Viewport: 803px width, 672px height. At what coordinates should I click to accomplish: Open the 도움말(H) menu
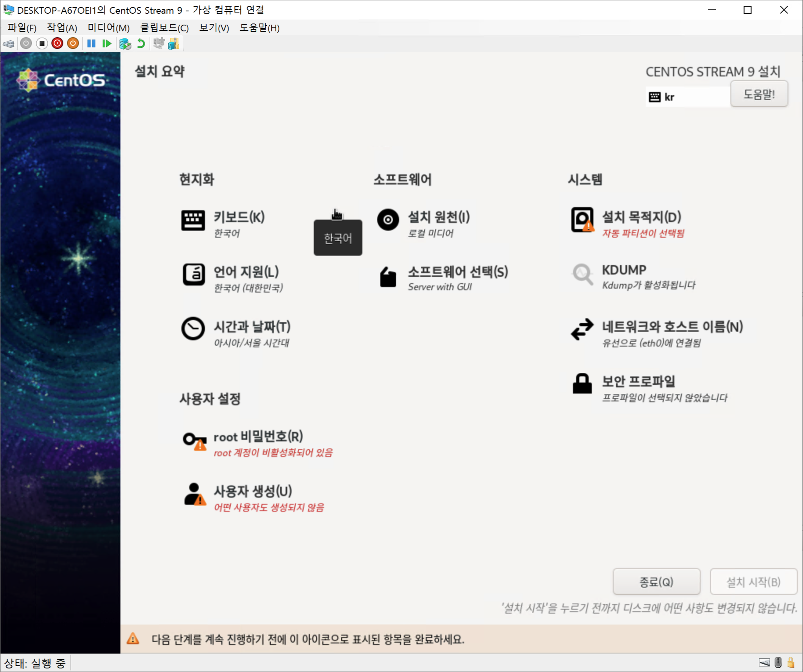(x=259, y=28)
